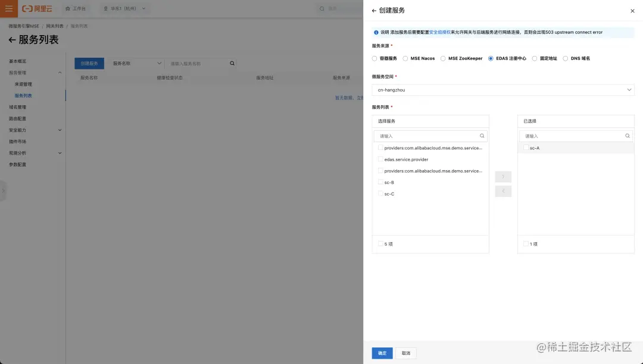This screenshot has width=643, height=364.
Task: Click the info icon in the notice banner
Action: pos(376,32)
